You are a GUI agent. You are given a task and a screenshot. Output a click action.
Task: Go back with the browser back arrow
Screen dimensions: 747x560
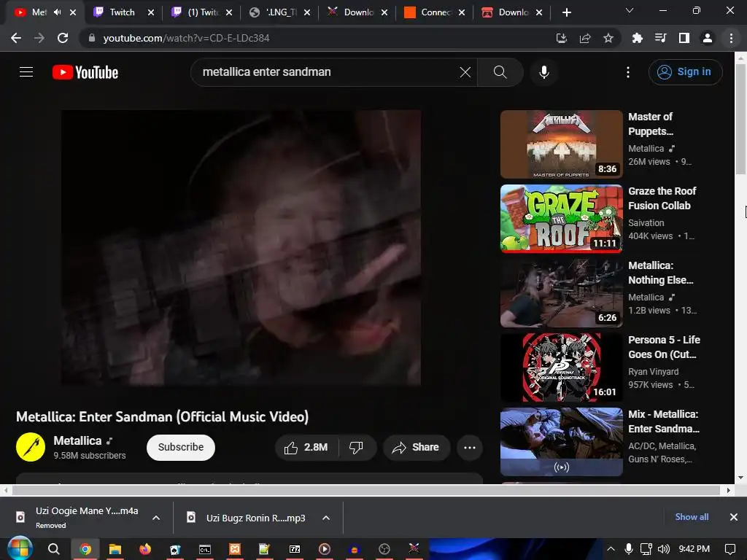pyautogui.click(x=16, y=38)
